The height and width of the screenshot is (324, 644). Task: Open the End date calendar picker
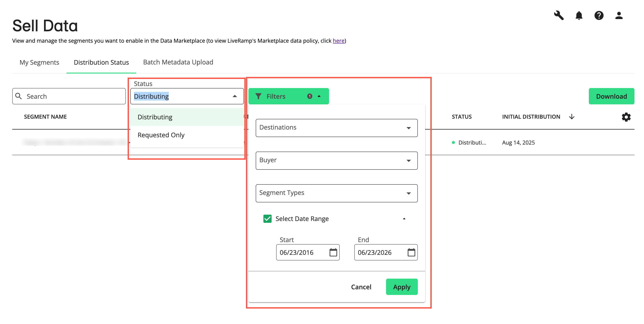(411, 252)
